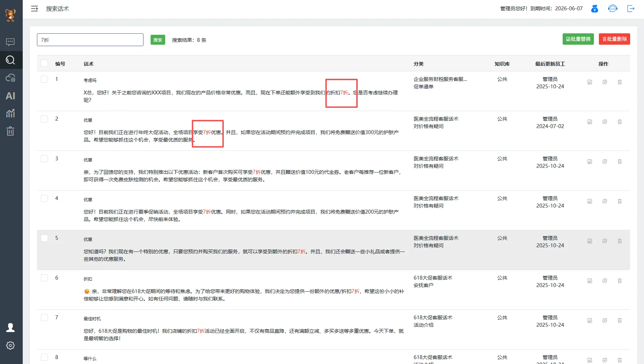Open the user profile icon in sidebar
Image resolution: width=644 pixels, height=364 pixels.
click(x=10, y=327)
